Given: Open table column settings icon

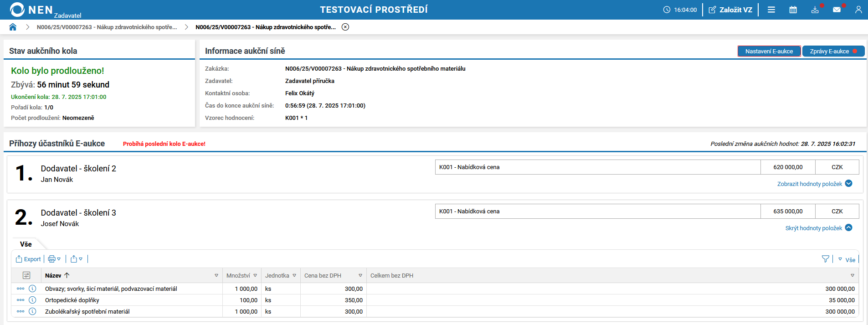Looking at the screenshot, I should [26, 275].
